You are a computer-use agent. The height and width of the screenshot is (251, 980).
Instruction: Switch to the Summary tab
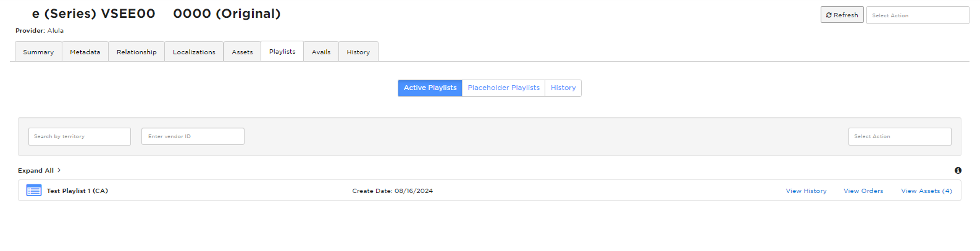pos(38,52)
